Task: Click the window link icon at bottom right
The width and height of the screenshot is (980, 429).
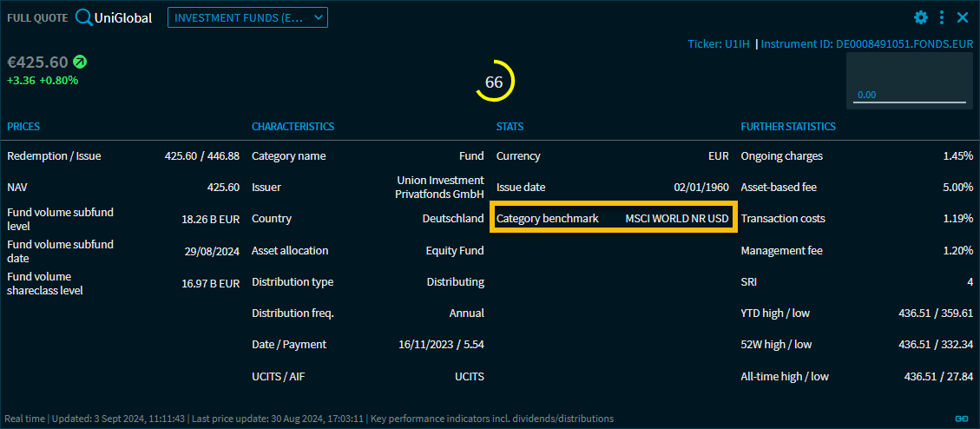Action: (962, 419)
